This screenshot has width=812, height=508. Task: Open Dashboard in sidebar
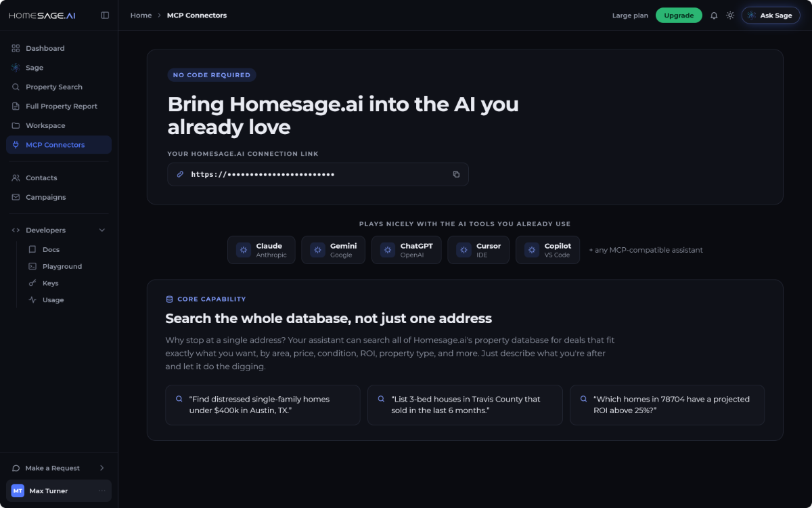(59, 48)
